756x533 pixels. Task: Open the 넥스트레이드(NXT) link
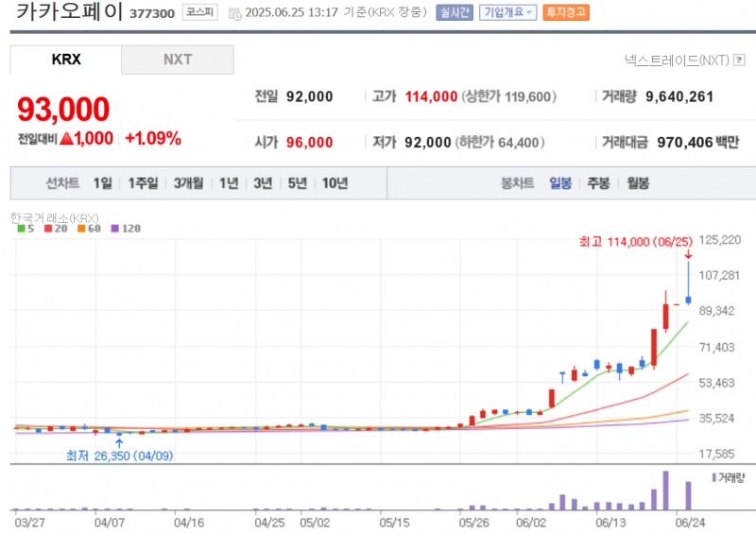pyautogui.click(x=677, y=60)
